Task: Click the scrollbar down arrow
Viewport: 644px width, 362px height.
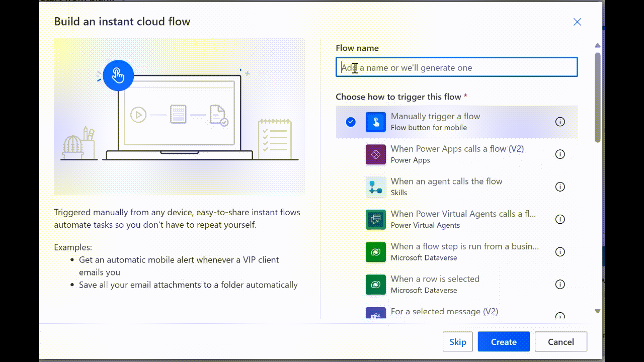Action: [x=598, y=311]
